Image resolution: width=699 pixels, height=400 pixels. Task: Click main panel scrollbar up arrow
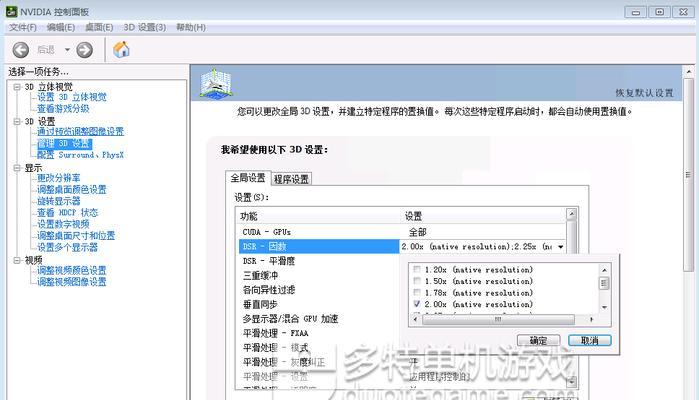(x=689, y=71)
